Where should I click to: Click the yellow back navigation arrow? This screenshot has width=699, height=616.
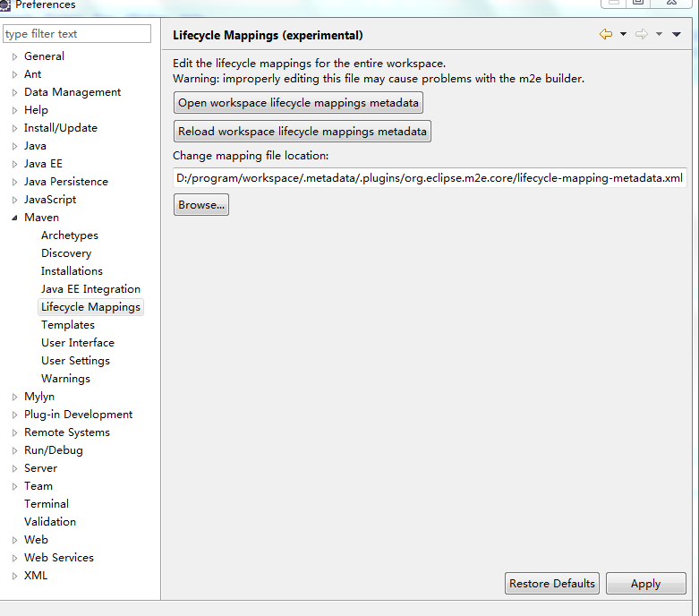[606, 34]
